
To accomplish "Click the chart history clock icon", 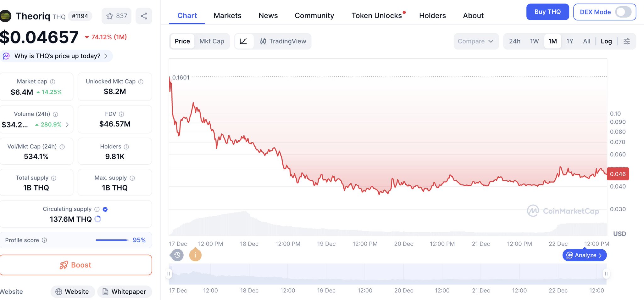I will click(177, 255).
